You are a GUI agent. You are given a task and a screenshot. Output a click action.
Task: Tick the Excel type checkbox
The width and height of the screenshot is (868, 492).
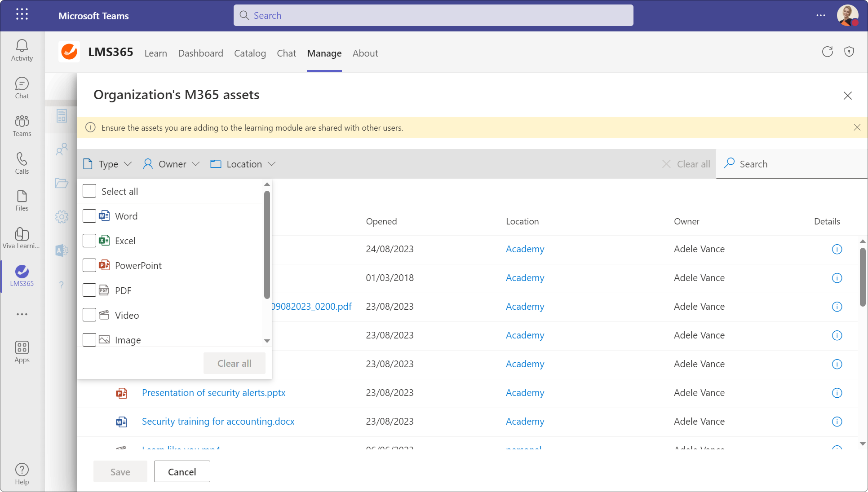[x=89, y=241]
